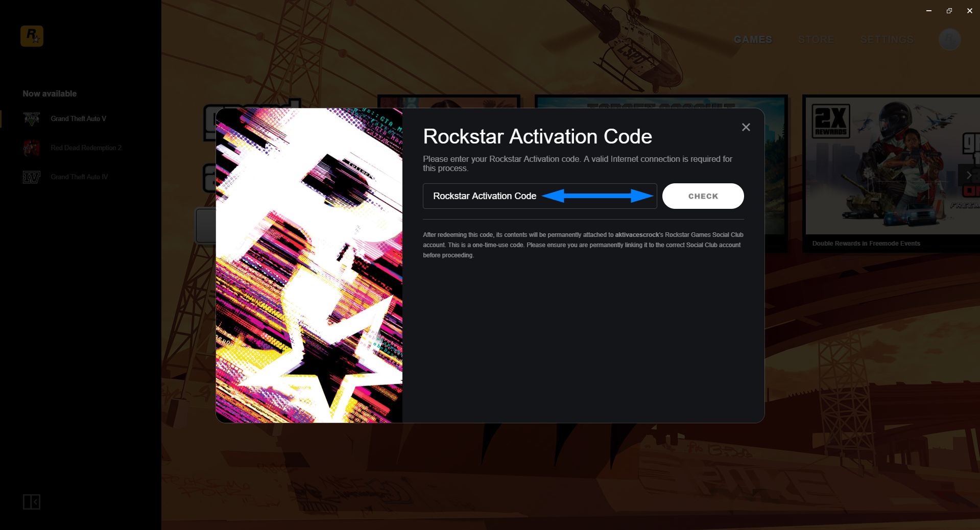Select the Grand Theft Auto V game icon
The height and width of the screenshot is (530, 980).
point(32,118)
